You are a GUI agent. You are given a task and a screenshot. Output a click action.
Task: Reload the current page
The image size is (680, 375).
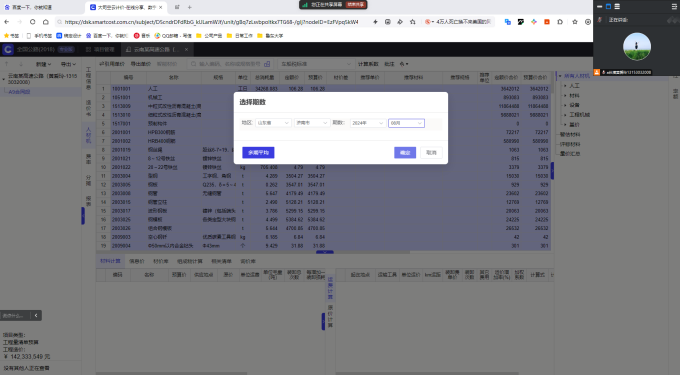(x=33, y=22)
